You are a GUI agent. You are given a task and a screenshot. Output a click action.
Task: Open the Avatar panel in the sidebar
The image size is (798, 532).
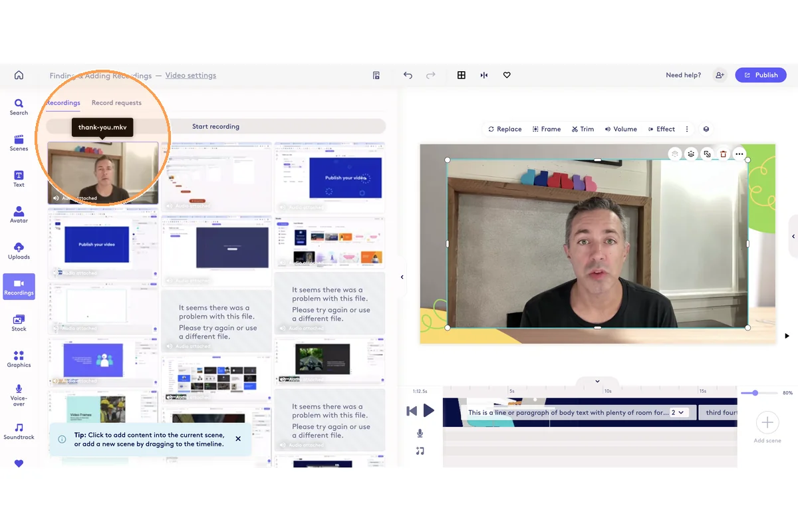(19, 214)
